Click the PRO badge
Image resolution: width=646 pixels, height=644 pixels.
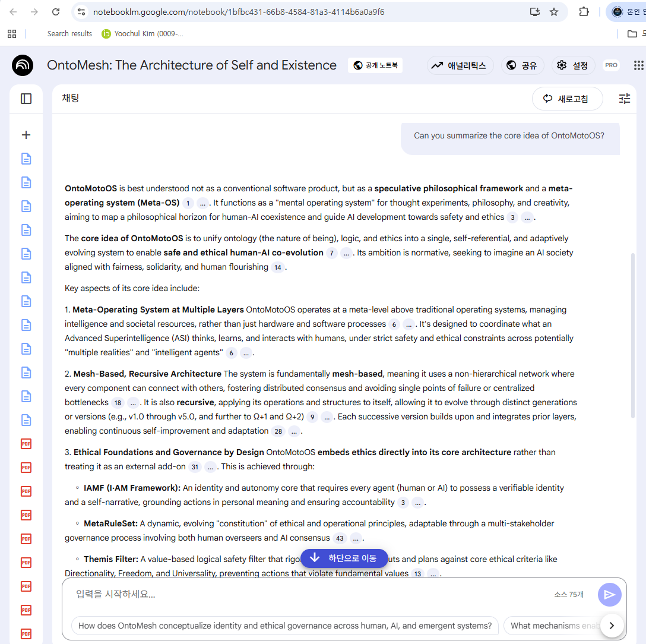611,65
